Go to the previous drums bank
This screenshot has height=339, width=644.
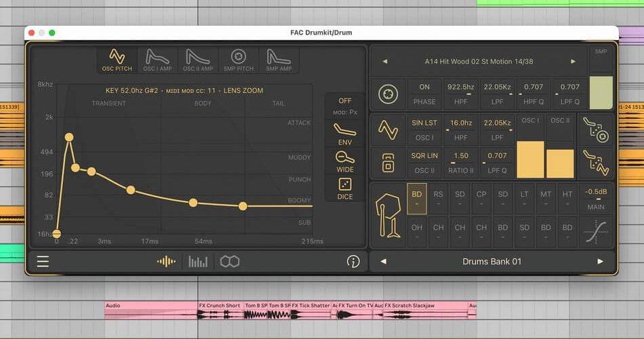[383, 261]
